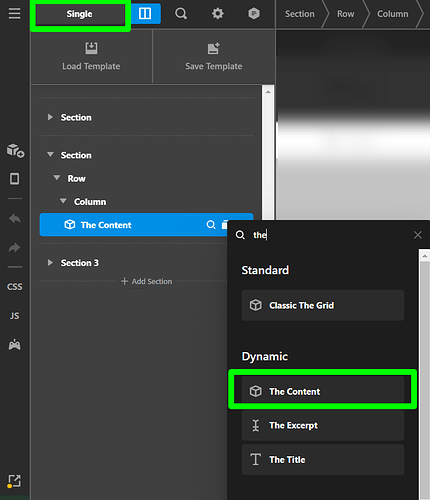This screenshot has width=430, height=500.
Task: Choose Classic The Grid element
Action: (323, 305)
